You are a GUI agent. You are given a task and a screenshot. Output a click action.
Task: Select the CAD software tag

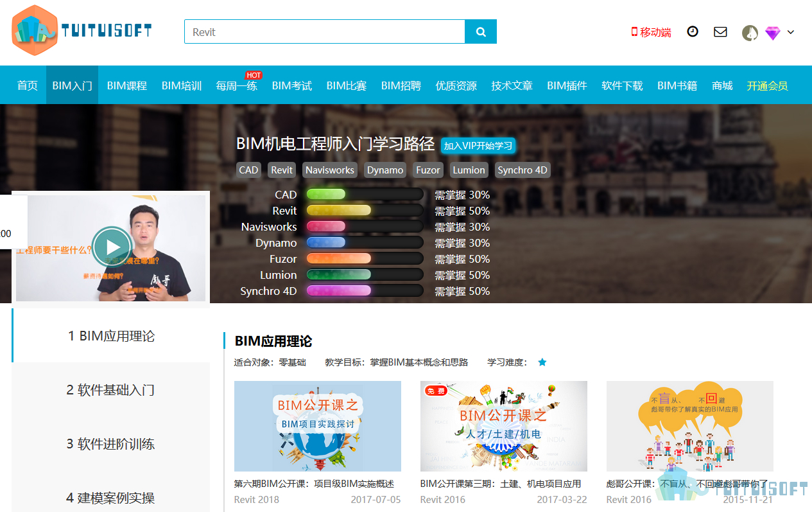point(248,170)
